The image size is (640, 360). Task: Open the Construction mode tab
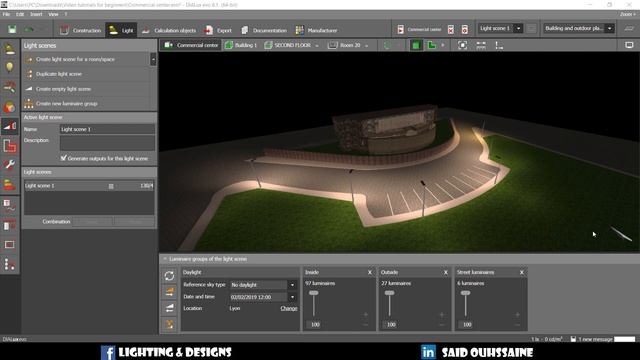pyautogui.click(x=80, y=30)
